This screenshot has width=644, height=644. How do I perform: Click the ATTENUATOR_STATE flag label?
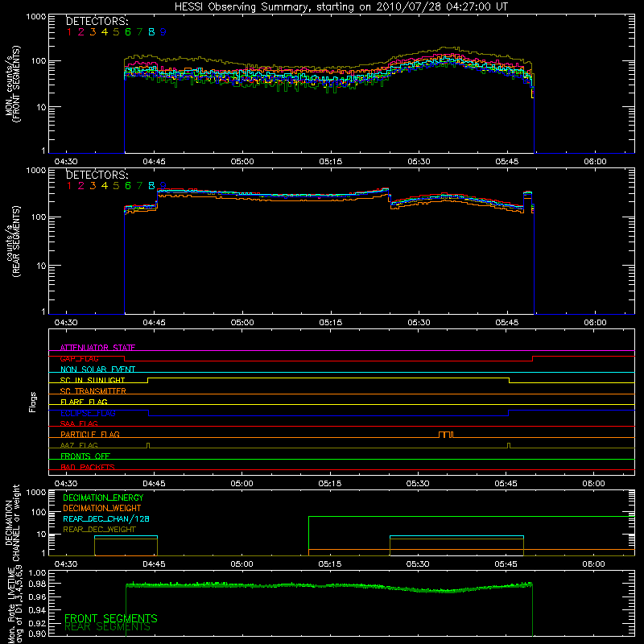(97, 348)
